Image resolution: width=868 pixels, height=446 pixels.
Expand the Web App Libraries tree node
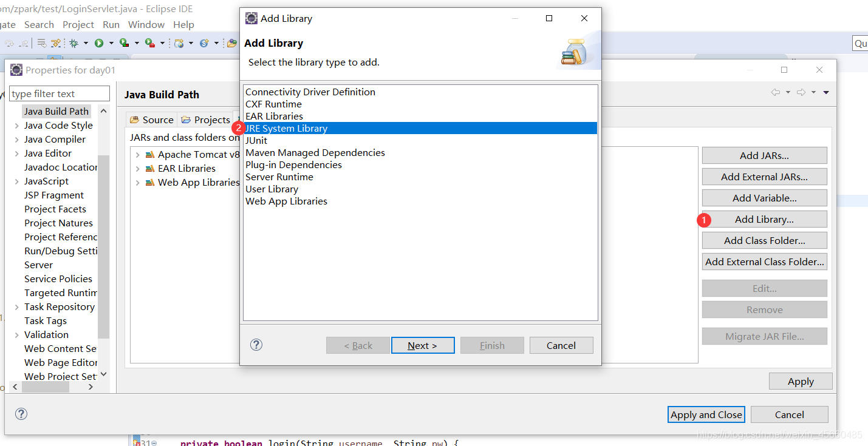pos(137,182)
